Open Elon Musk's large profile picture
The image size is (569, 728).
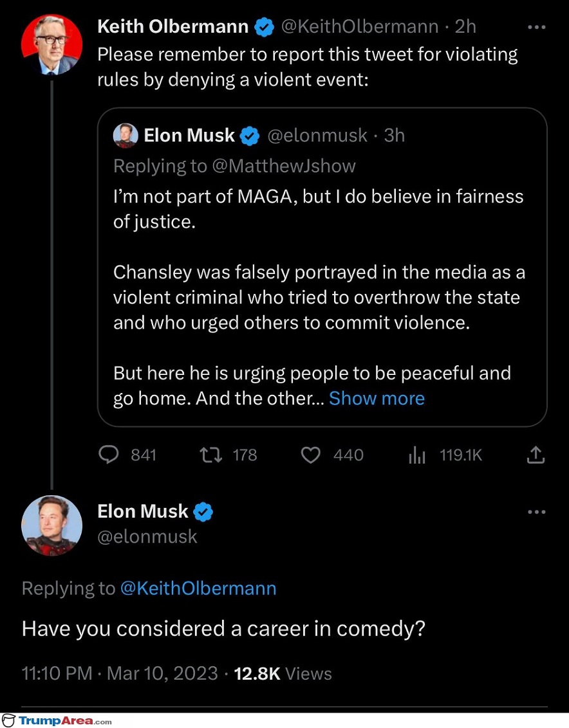51,525
